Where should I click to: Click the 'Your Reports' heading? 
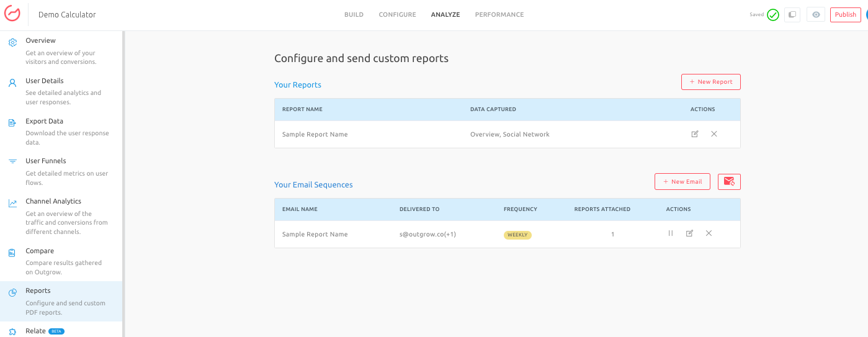(x=298, y=84)
